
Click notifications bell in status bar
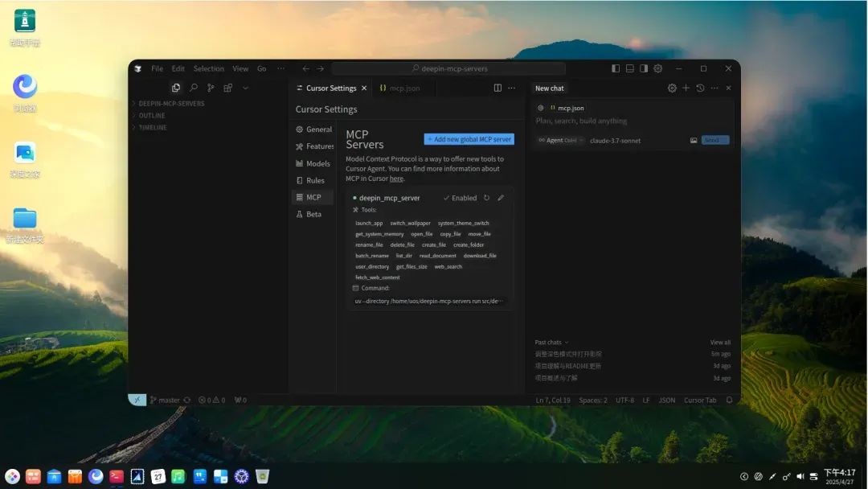tap(729, 400)
